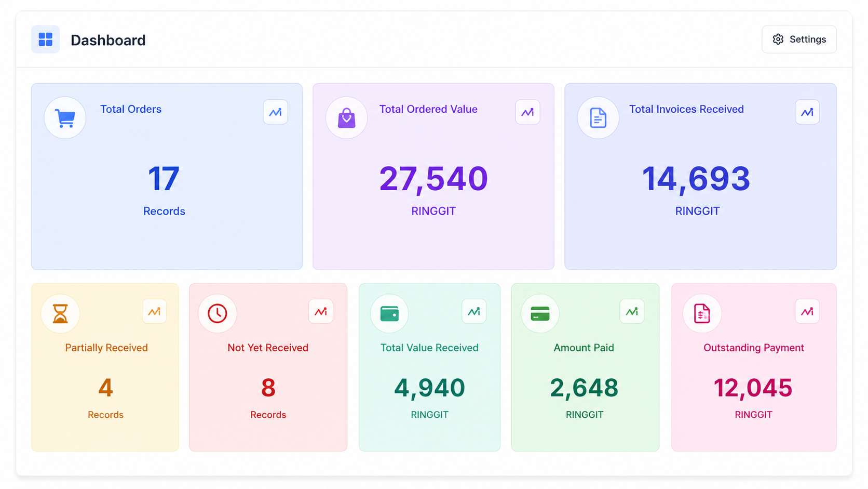Open the trend chart button on Partially Received
The height and width of the screenshot is (489, 868).
tap(154, 311)
